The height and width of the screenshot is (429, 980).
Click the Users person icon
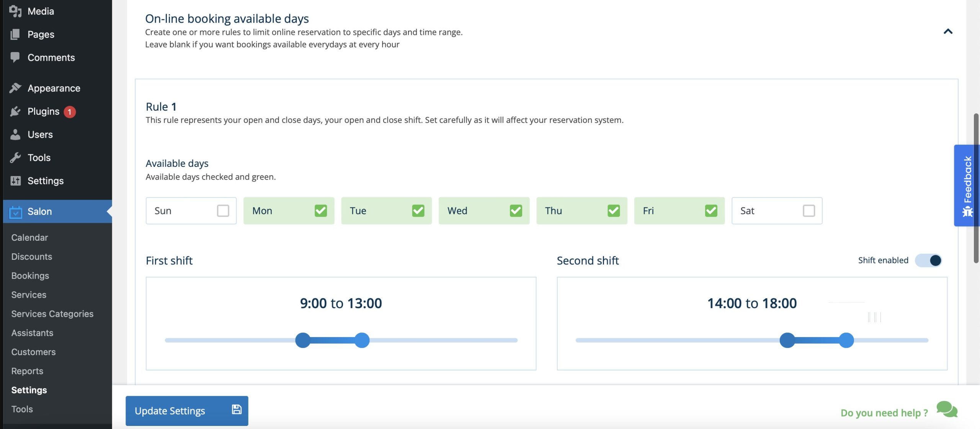[15, 134]
